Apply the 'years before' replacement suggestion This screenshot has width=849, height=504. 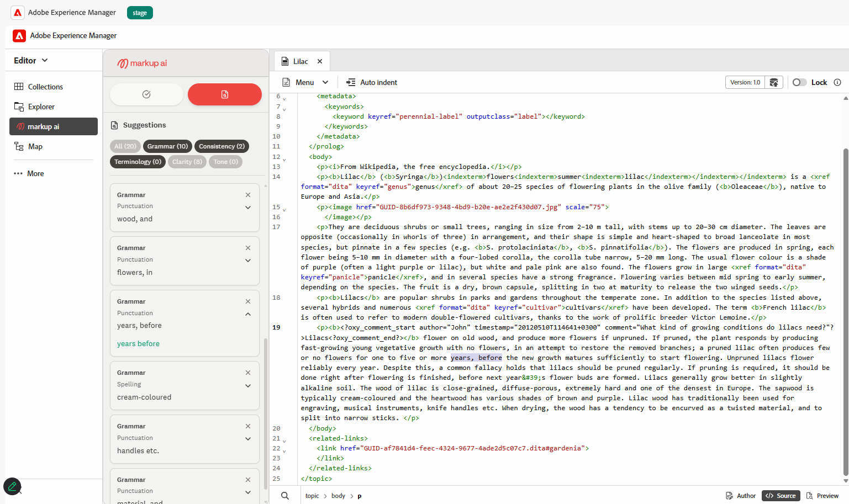point(138,343)
